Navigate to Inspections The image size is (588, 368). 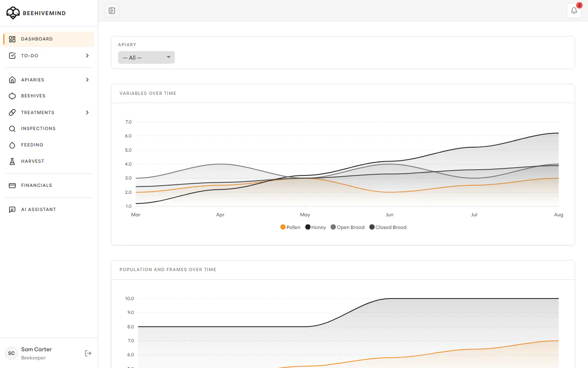(x=49, y=129)
